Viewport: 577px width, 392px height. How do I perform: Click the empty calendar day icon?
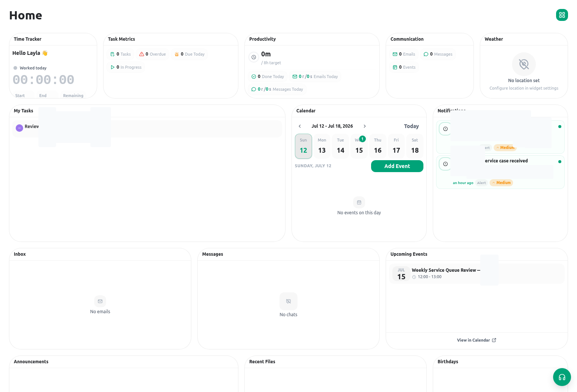tap(359, 202)
